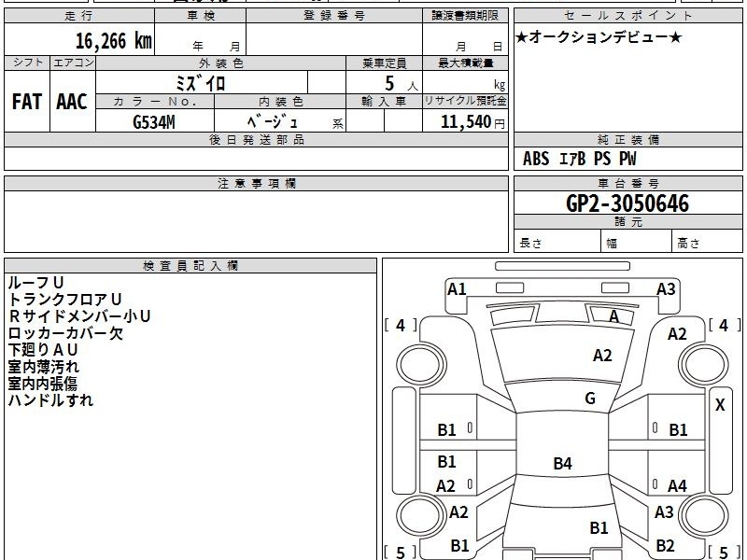Click the 純正装備 header
747x560 pixels.
(627, 140)
